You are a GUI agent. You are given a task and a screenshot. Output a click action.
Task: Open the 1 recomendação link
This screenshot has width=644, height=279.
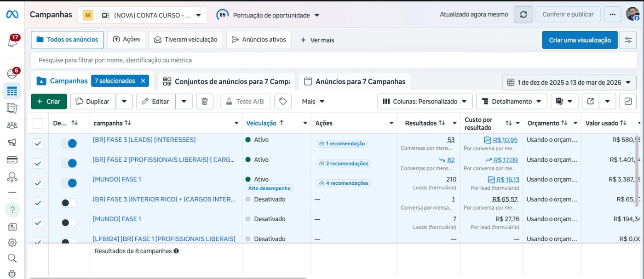342,144
